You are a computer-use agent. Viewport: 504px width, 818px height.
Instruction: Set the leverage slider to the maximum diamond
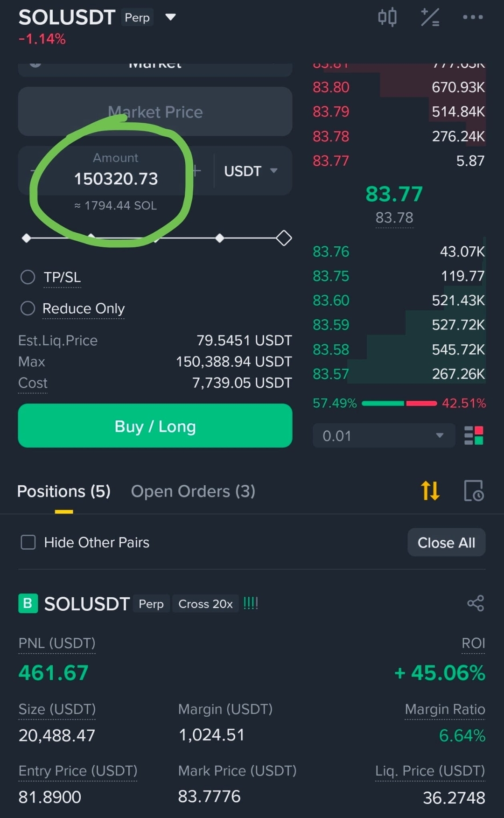[x=284, y=238]
